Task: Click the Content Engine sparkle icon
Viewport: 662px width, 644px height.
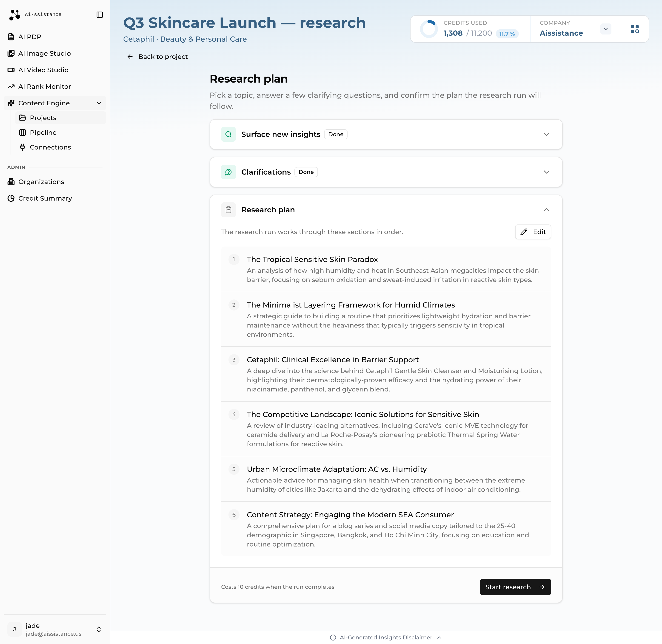Action: click(x=11, y=103)
